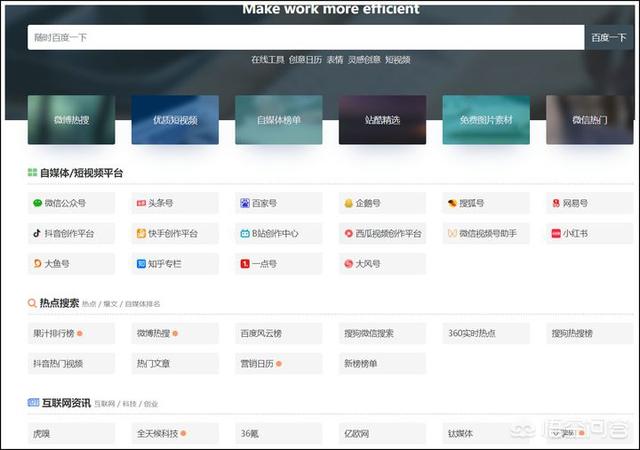The width and height of the screenshot is (640, 450).
Task: Click the red 小红书 icon
Action: tap(556, 234)
